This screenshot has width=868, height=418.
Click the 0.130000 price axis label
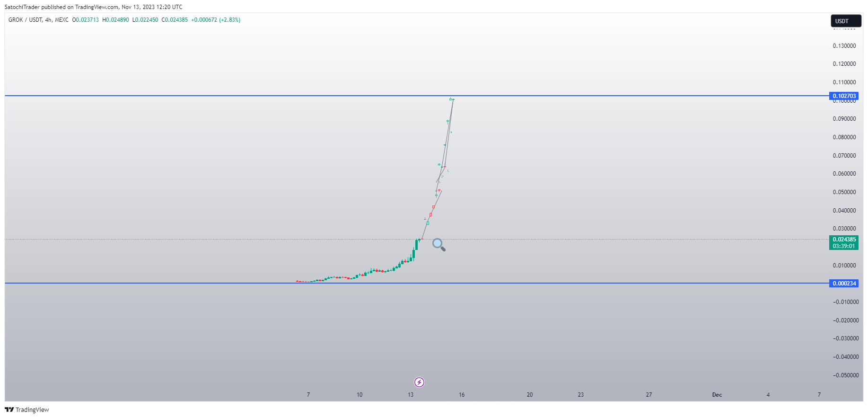[x=844, y=46]
